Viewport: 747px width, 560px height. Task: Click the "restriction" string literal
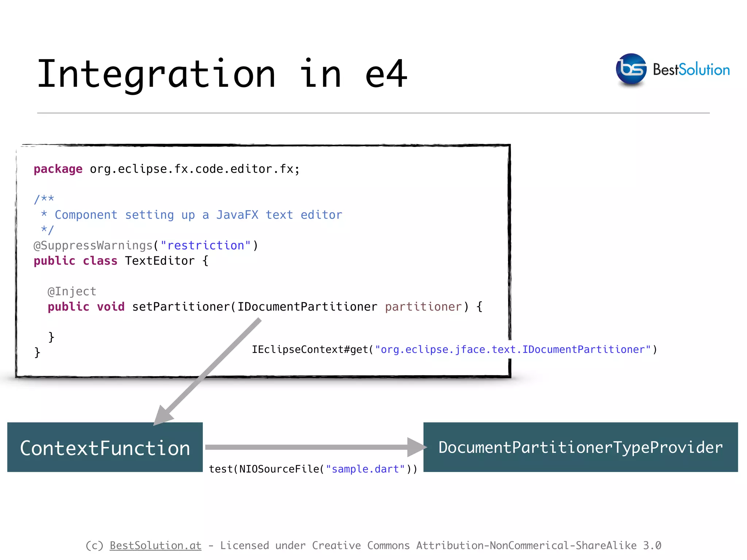(206, 245)
